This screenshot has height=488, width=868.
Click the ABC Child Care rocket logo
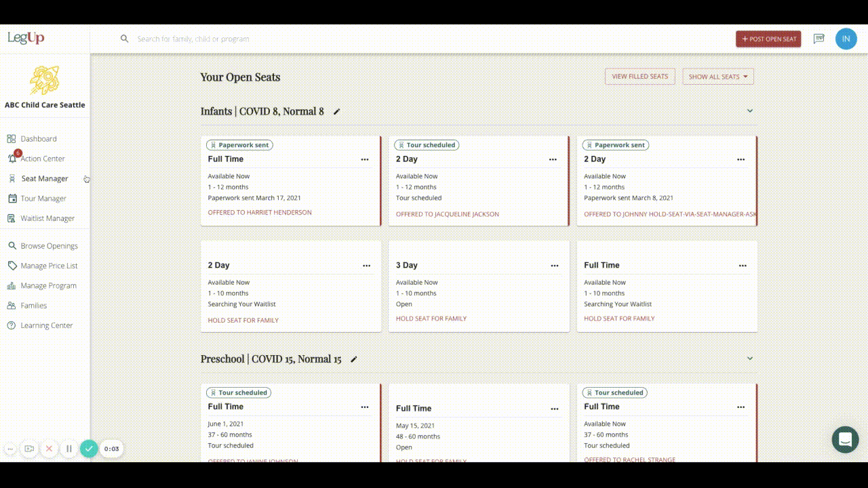tap(45, 80)
